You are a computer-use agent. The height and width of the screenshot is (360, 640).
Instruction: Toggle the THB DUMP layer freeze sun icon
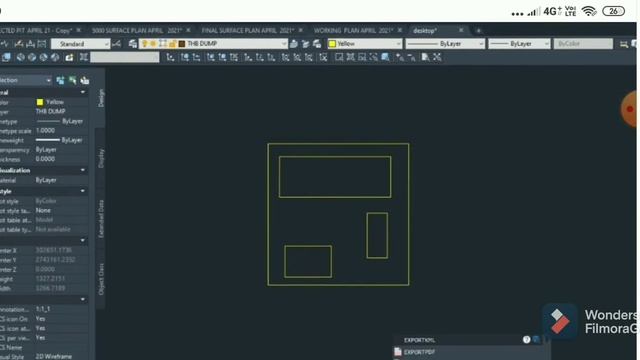(x=153, y=44)
